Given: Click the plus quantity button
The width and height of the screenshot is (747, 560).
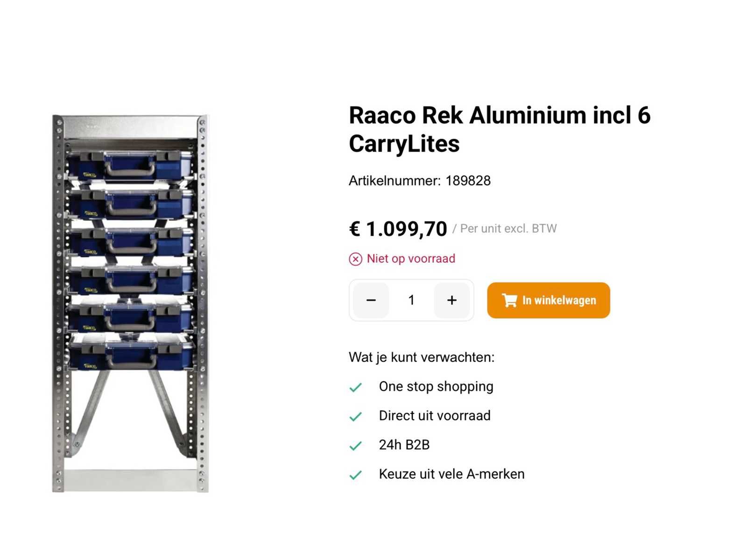Looking at the screenshot, I should [451, 300].
